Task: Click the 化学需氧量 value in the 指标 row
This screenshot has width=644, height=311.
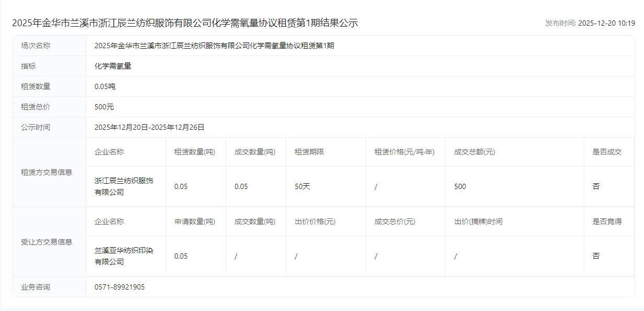Action: click(113, 66)
